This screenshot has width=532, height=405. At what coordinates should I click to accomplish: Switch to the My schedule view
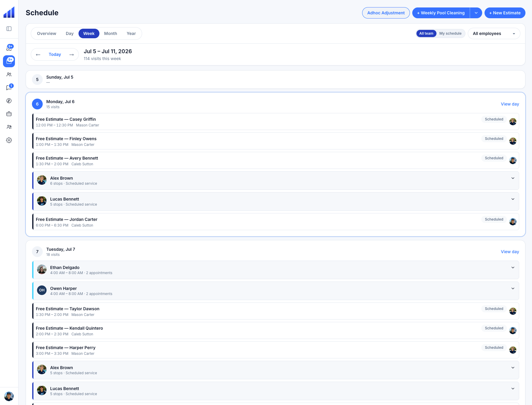click(450, 33)
